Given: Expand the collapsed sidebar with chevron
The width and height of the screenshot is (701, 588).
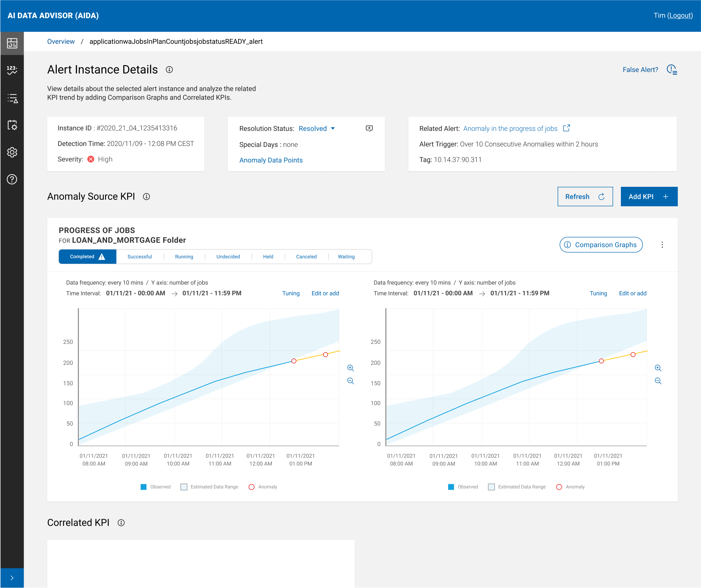Looking at the screenshot, I should click(12, 578).
